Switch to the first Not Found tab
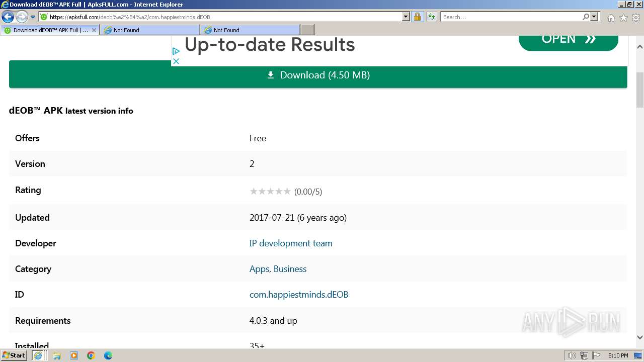The image size is (644, 362). tap(150, 30)
